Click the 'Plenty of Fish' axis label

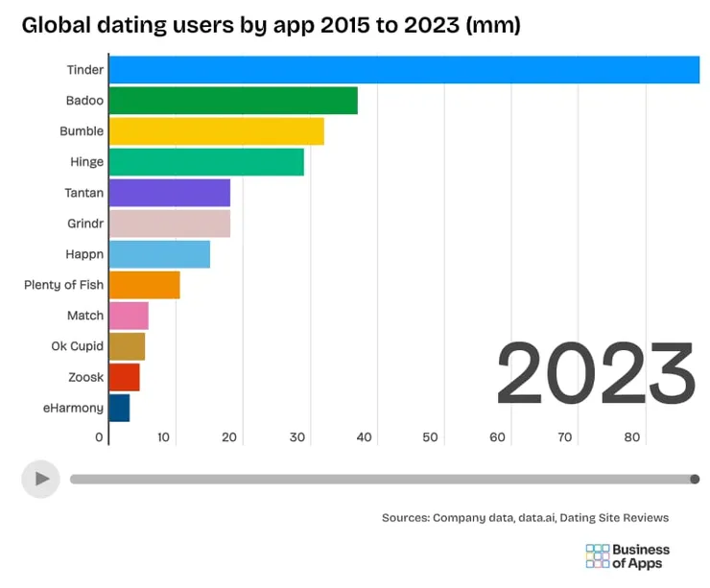(x=64, y=285)
